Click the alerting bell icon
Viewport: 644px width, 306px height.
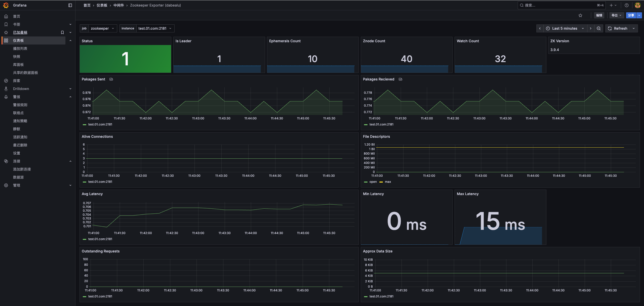[x=6, y=97]
